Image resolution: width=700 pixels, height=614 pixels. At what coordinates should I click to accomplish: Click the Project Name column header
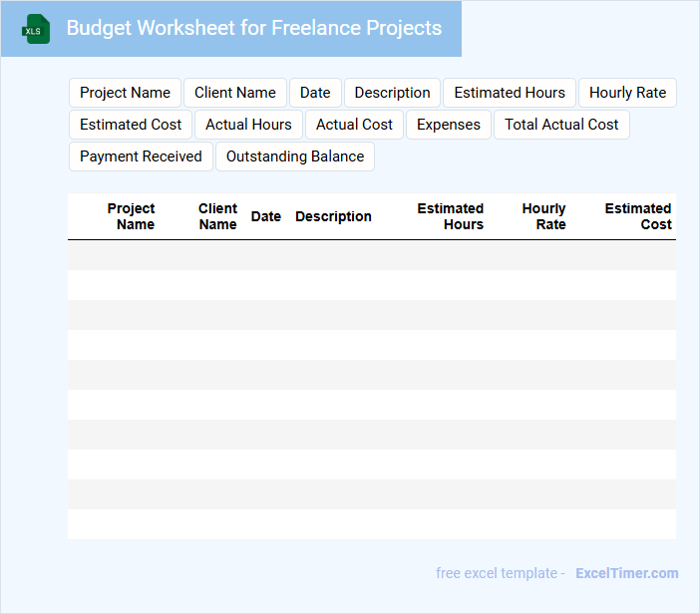(132, 216)
